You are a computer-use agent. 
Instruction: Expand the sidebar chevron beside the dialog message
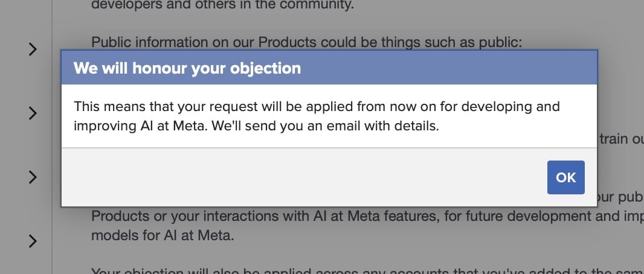33,113
